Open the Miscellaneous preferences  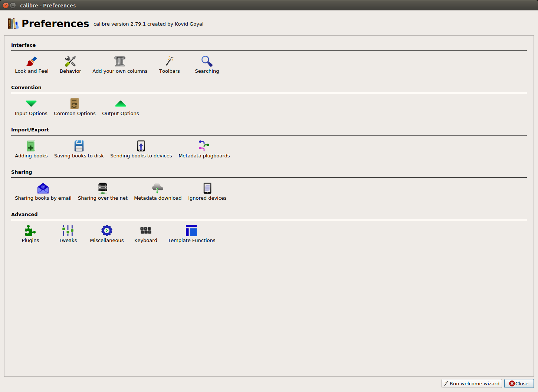point(107,234)
